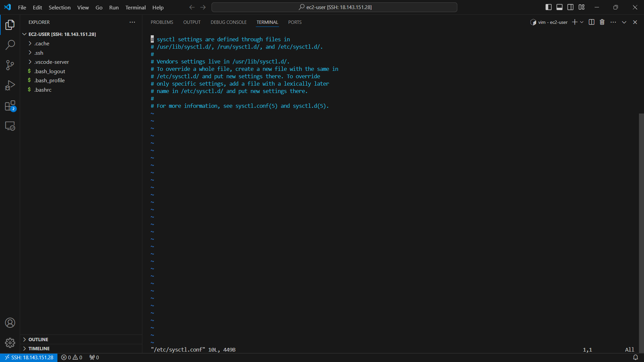
Task: Open the Run menu
Action: [114, 7]
